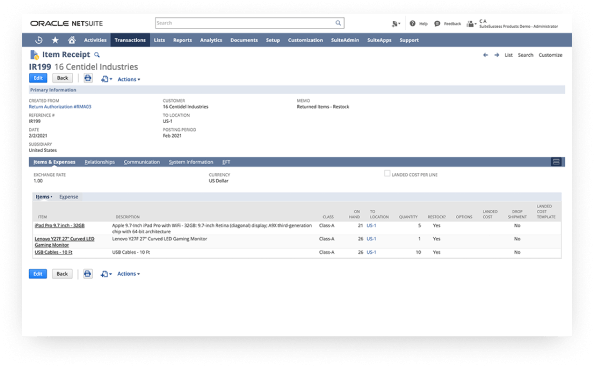This screenshot has height=367, width=594.
Task: Click US-1 location in iPad Pro row
Action: 371,225
